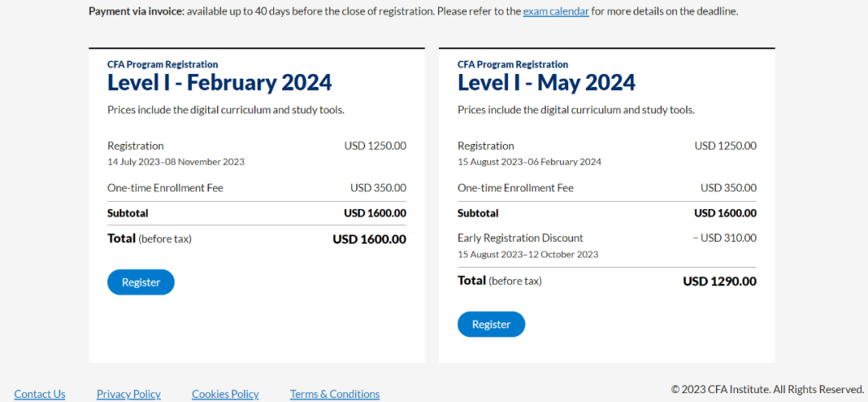Go to the Privacy Policy page
This screenshot has width=868, height=402.
[129, 394]
